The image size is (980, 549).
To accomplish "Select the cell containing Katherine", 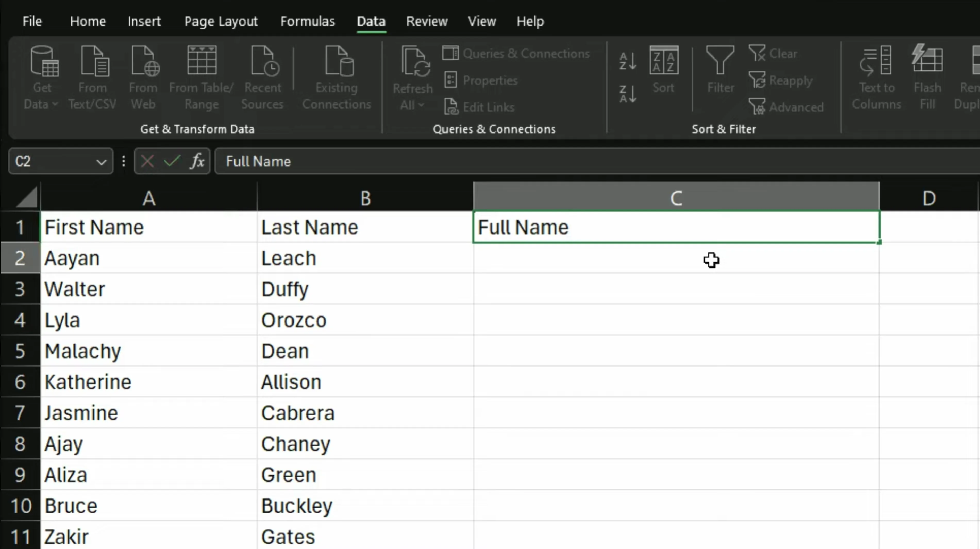I will tap(149, 382).
